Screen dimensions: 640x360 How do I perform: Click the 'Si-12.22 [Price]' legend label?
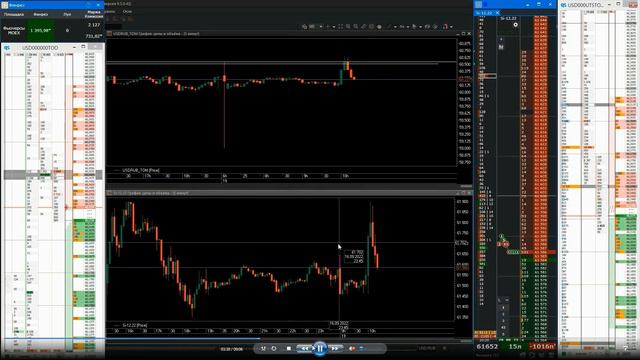click(135, 325)
